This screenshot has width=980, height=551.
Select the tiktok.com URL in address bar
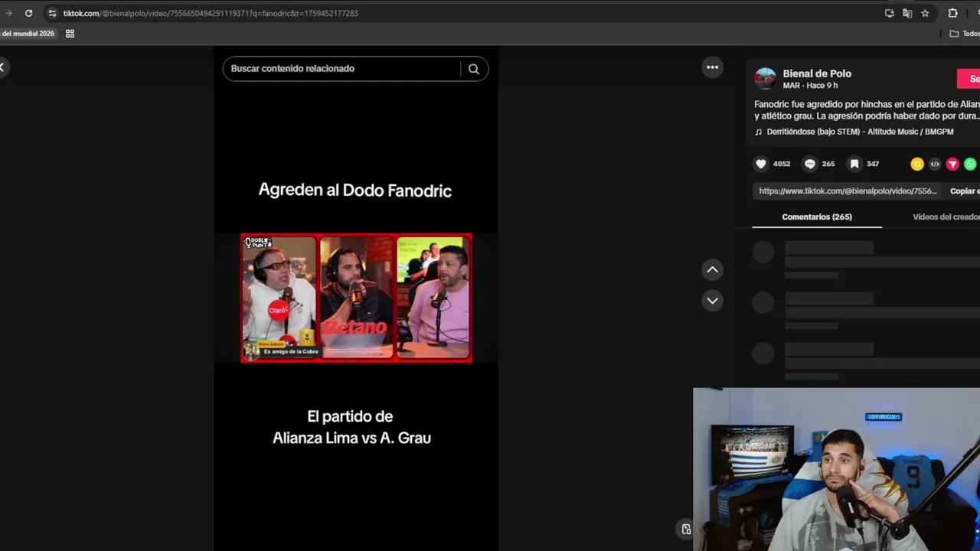(x=211, y=13)
